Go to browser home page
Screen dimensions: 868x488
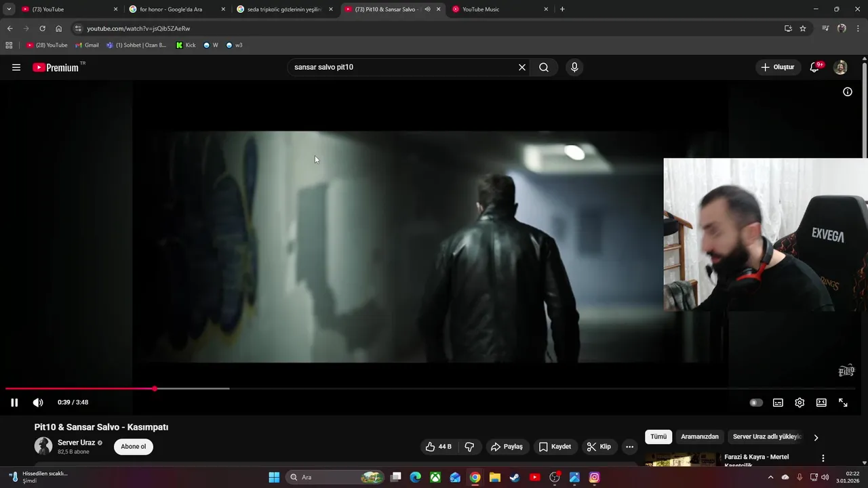click(59, 28)
